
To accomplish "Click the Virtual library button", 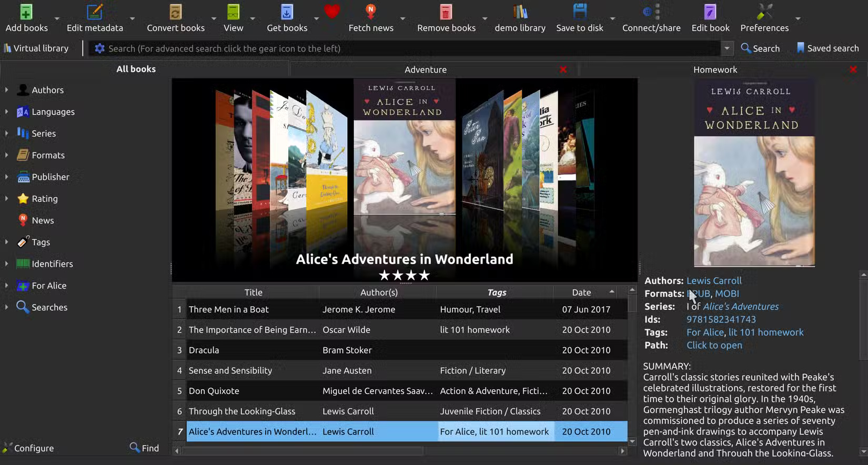I will click(x=36, y=48).
